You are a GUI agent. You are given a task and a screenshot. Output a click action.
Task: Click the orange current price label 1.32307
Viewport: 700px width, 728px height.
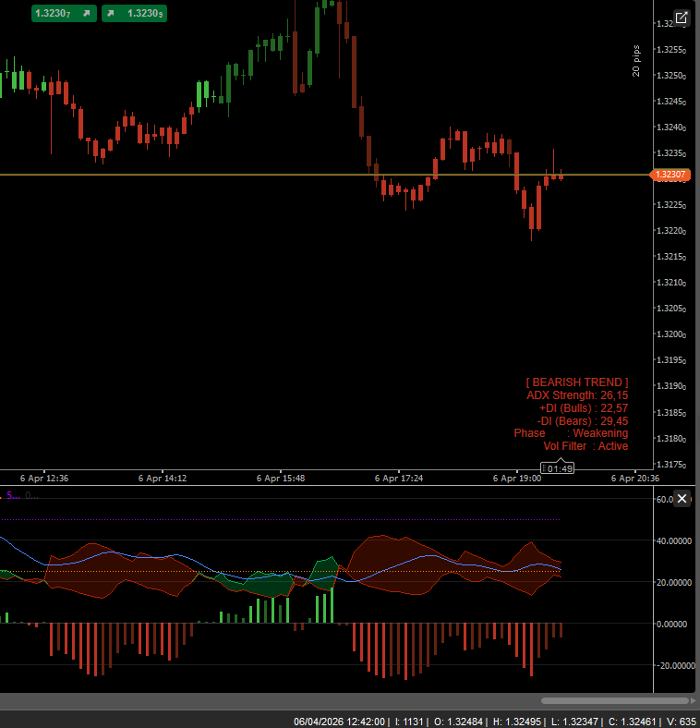click(x=670, y=175)
